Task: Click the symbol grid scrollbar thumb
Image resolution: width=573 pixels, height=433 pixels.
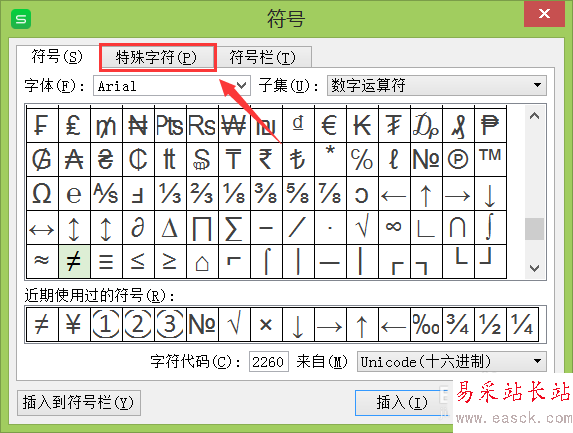Action: pos(534,229)
